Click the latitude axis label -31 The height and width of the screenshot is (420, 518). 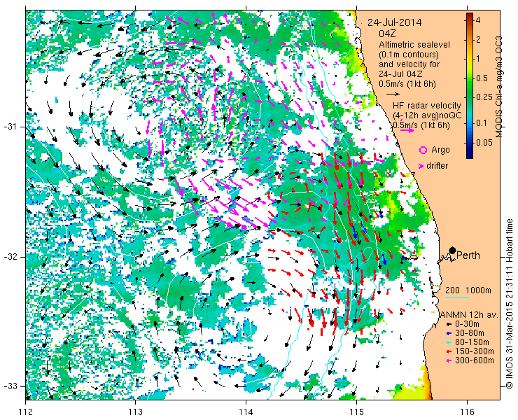(x=10, y=127)
